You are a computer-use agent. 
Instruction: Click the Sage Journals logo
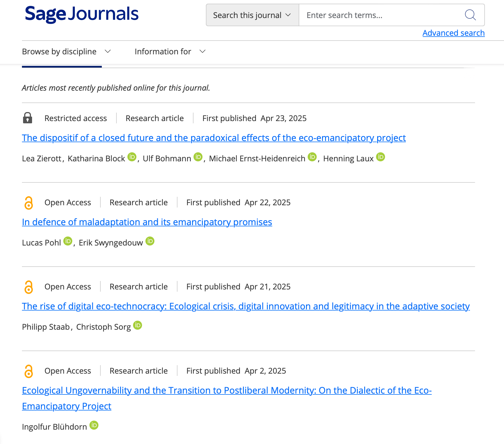(x=82, y=14)
